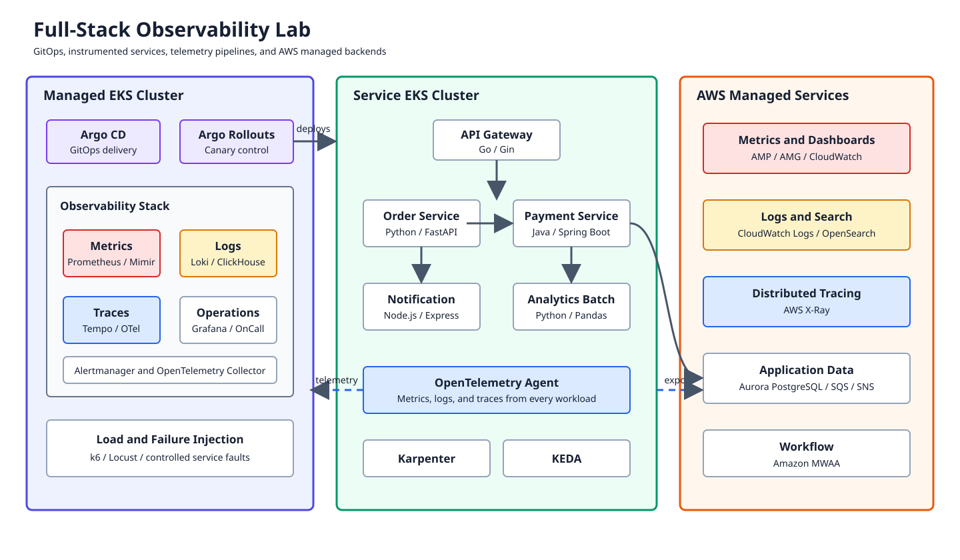Click 'GitOps delivery' text

pyautogui.click(x=103, y=150)
